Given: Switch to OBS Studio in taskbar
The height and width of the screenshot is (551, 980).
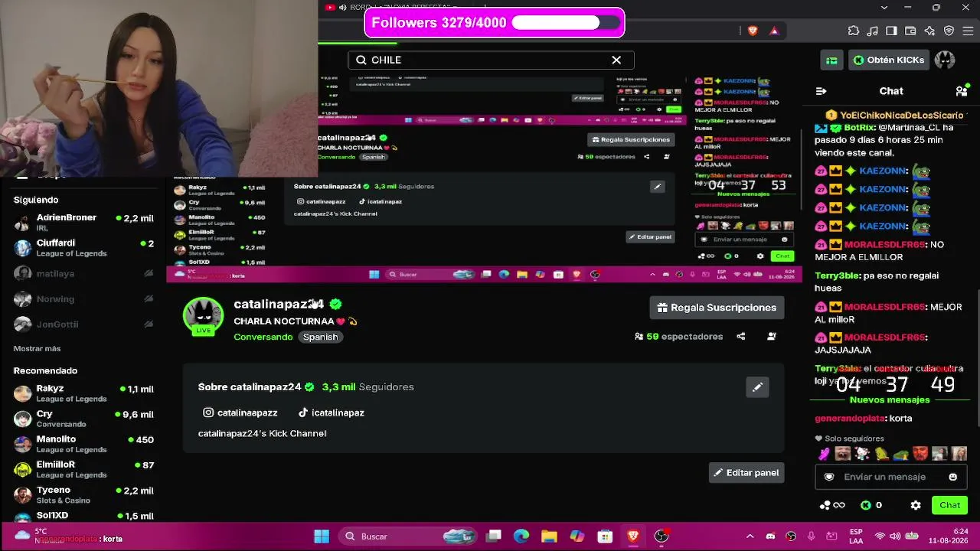Looking at the screenshot, I should (661, 536).
